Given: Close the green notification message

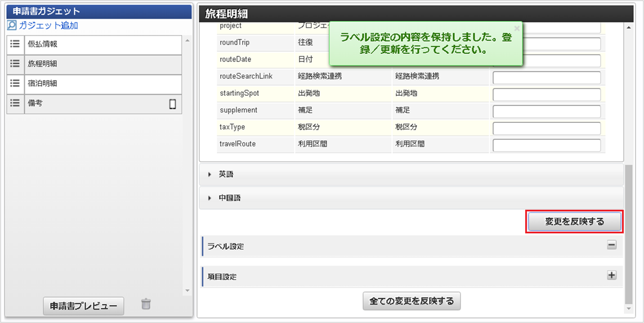Looking at the screenshot, I should (517, 28).
